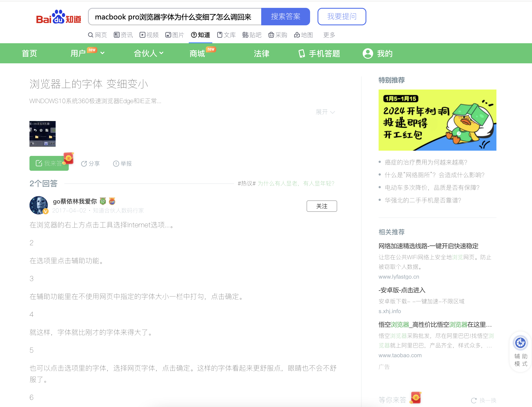The height and width of the screenshot is (407, 532).
Task: Click the 我要提问 button
Action: tap(342, 16)
